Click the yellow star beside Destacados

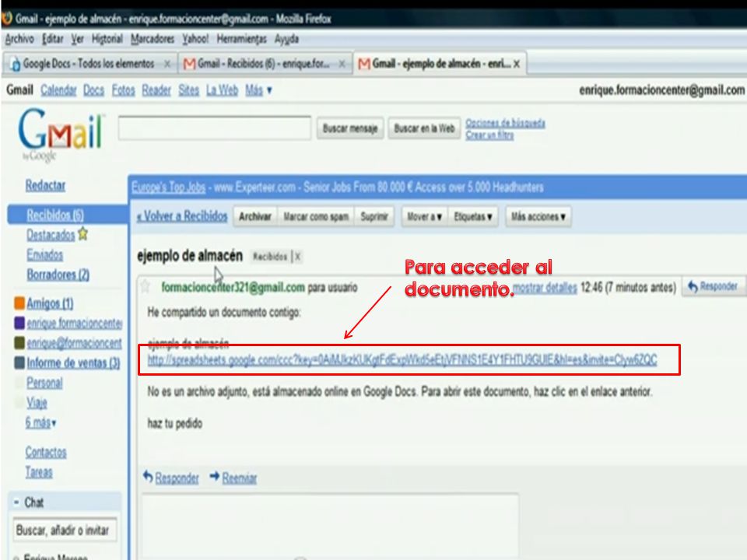pos(83,234)
